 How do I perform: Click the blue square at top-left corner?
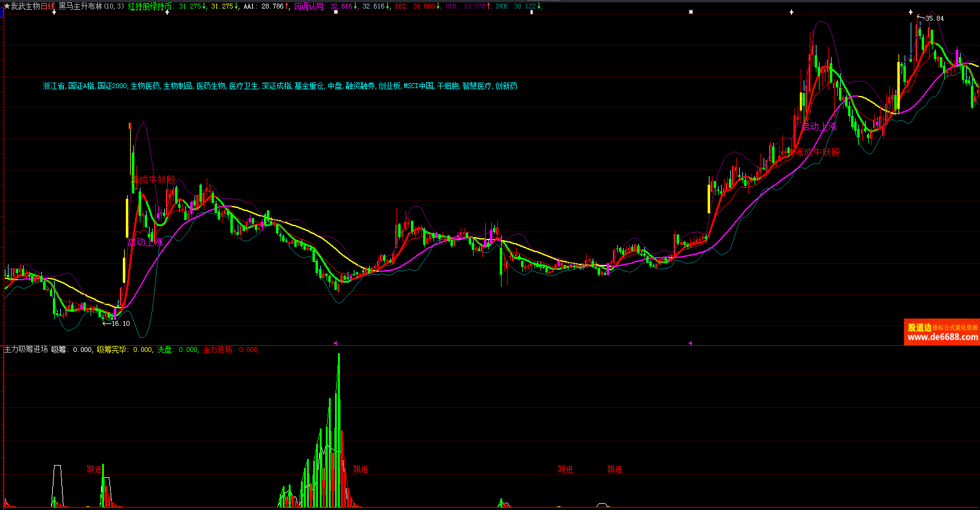click(x=2, y=13)
